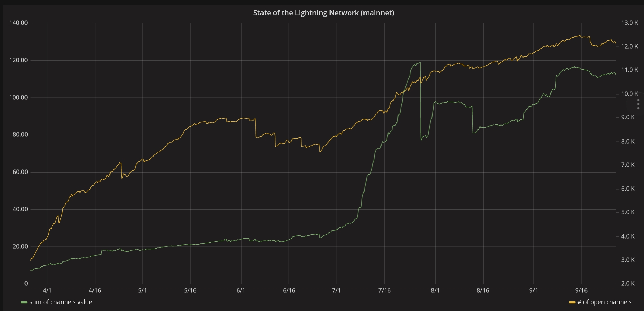
Task: Click the 140.00 left axis value
Action: point(18,23)
